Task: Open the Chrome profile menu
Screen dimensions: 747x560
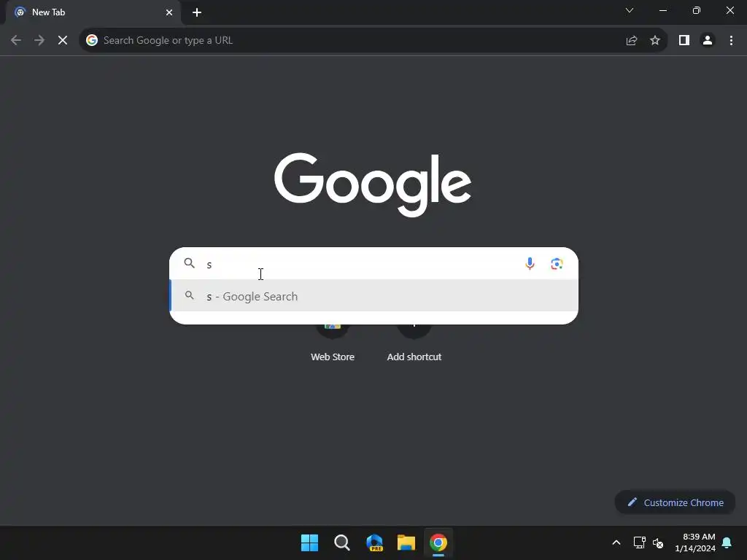Action: [x=708, y=41]
